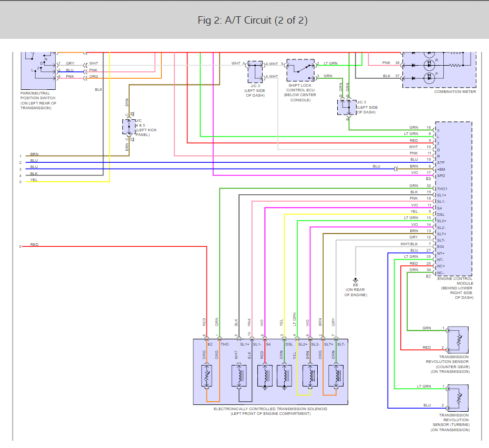The width and height of the screenshot is (489, 448).
Task: Click the Fig 2: A/T Circuit title
Action: click(253, 20)
